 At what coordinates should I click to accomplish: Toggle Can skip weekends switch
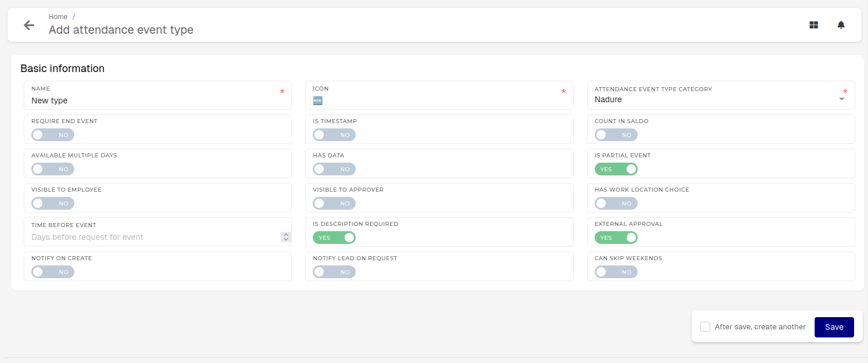pyautogui.click(x=616, y=272)
